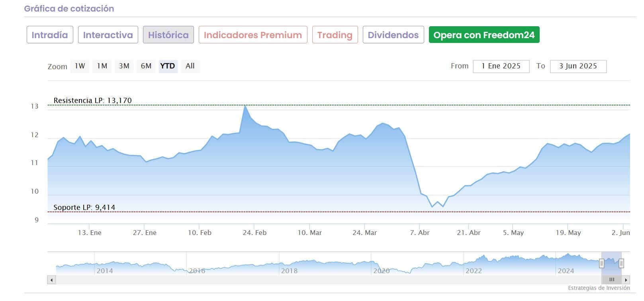
Task: Click the scrollbar left arrow
Action: (x=51, y=280)
